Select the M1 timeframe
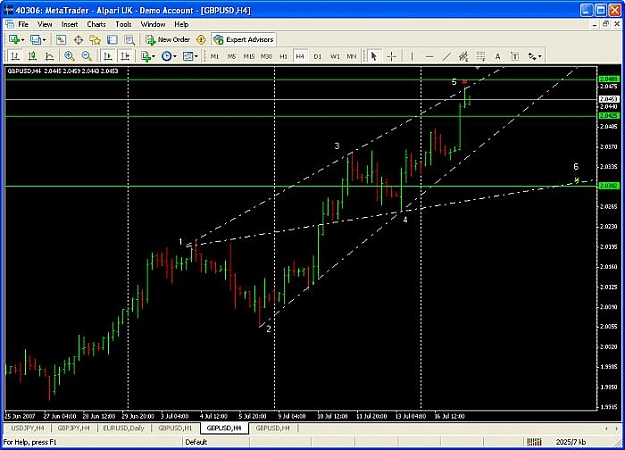This screenshot has height=450, width=625. pyautogui.click(x=215, y=57)
